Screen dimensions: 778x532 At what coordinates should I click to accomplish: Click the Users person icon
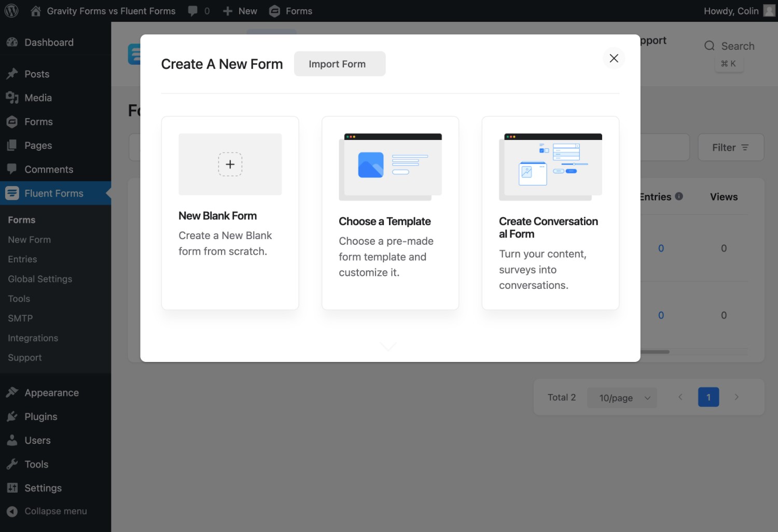coord(12,441)
